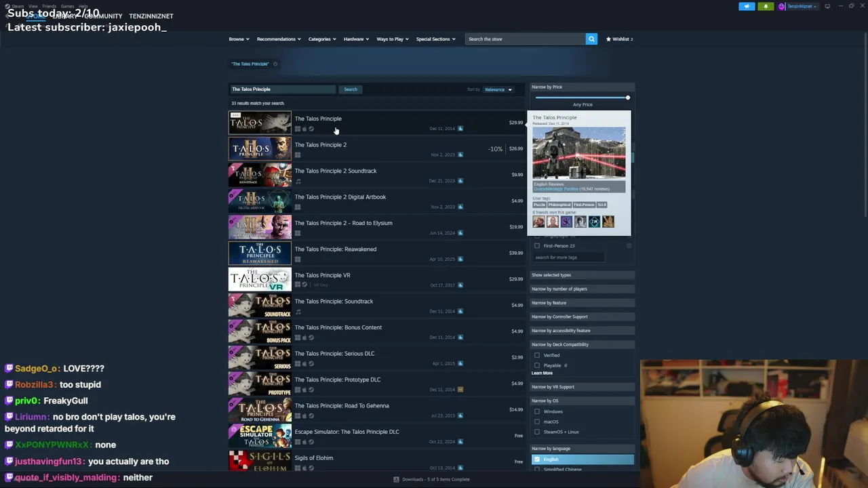Open the View menu
This screenshot has height=488, width=868.
click(x=33, y=6)
